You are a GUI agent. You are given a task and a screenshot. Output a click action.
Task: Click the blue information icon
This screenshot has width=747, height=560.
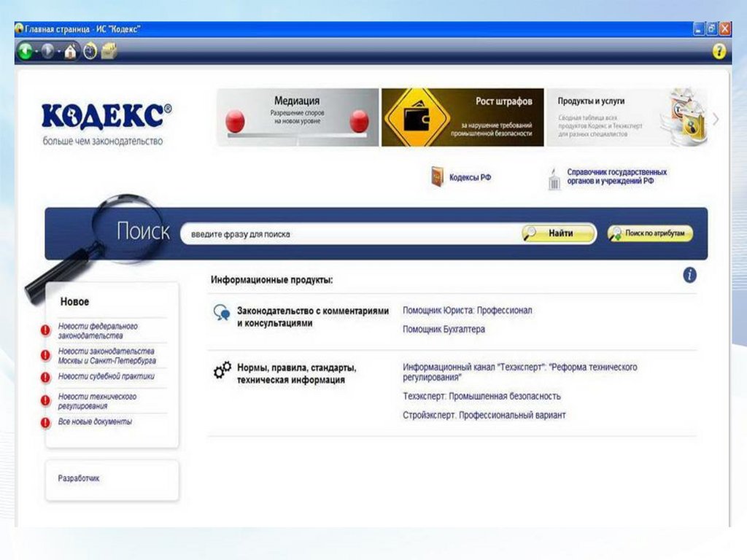pyautogui.click(x=689, y=275)
